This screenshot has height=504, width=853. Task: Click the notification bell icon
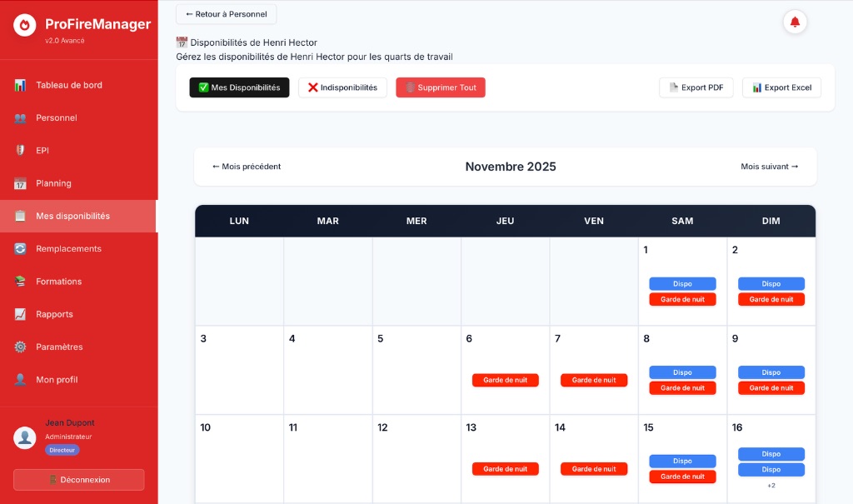[795, 22]
